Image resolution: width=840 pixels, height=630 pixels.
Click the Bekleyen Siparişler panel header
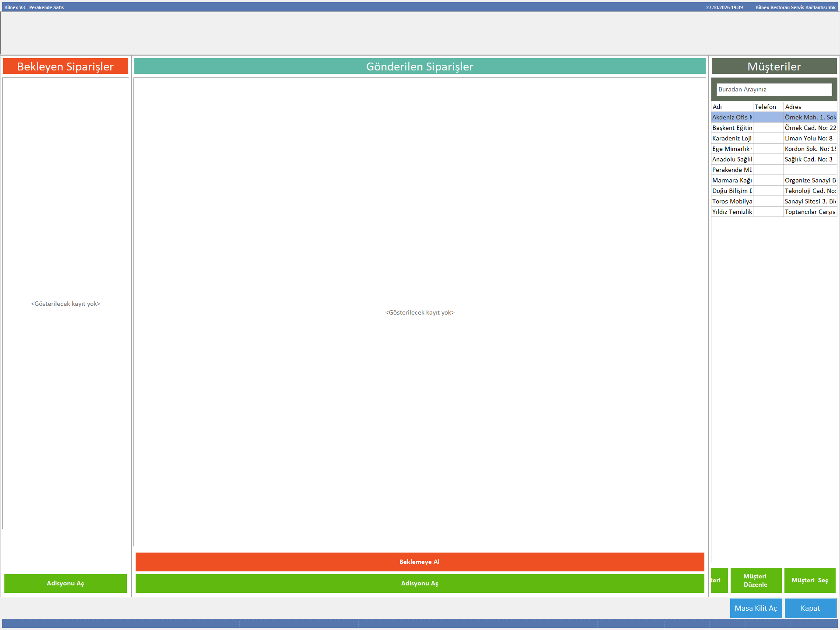[66, 66]
